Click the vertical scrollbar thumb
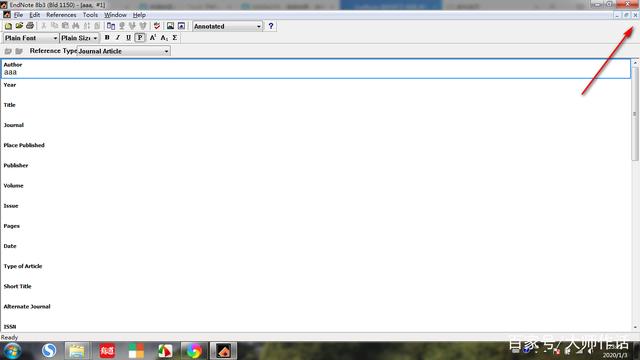The height and width of the screenshot is (360, 640). pyautogui.click(x=635, y=113)
